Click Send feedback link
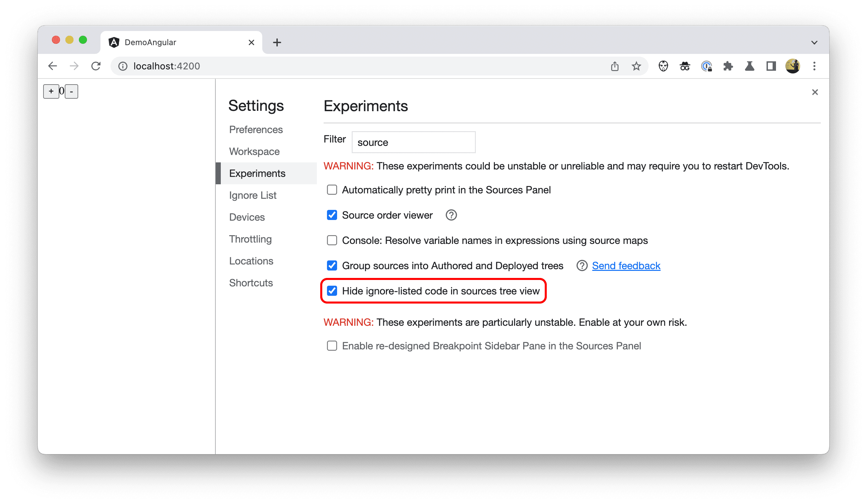This screenshot has width=867, height=504. pos(625,265)
